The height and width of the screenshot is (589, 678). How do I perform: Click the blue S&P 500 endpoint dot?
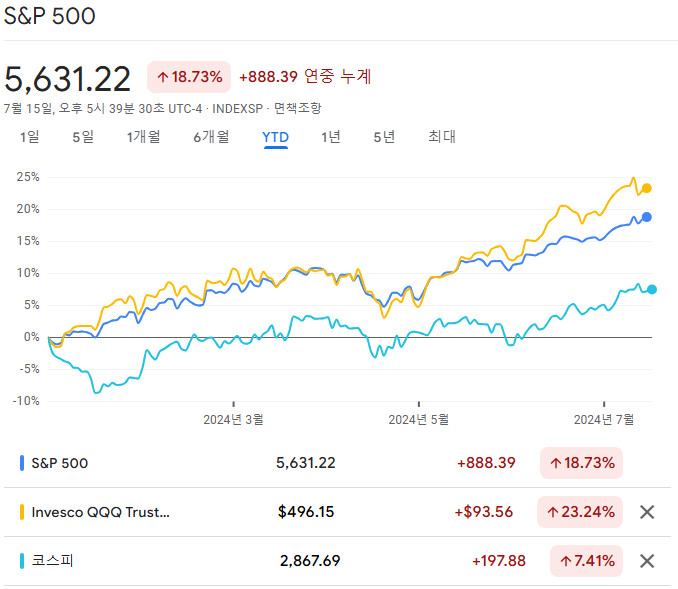click(647, 217)
